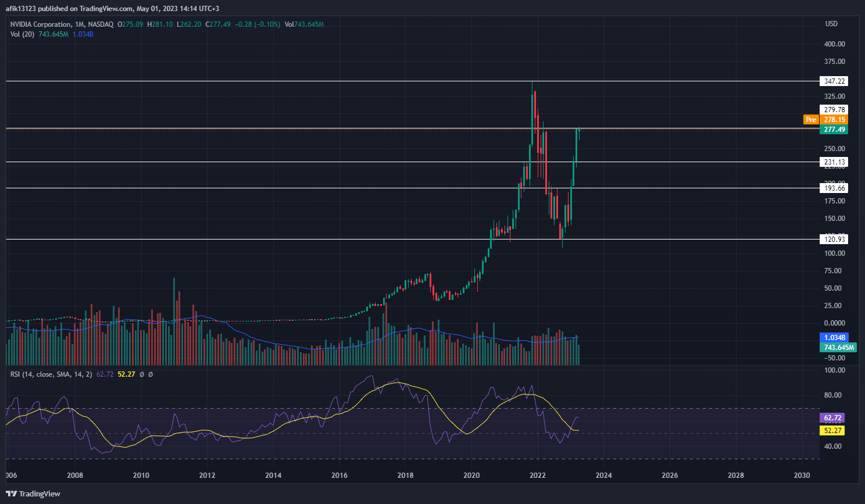Image resolution: width=865 pixels, height=504 pixels.
Task: Click the RSI (14, close, SMA, 14, 2) label
Action: pyautogui.click(x=51, y=374)
